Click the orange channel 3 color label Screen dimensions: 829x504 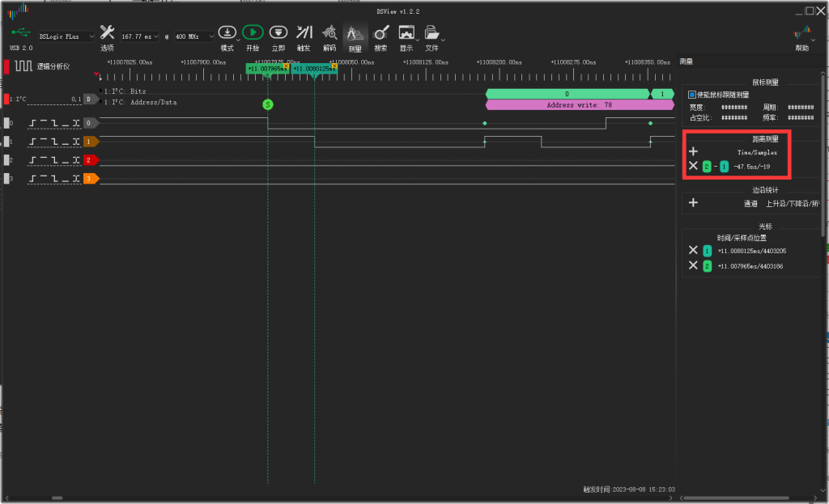coord(91,178)
